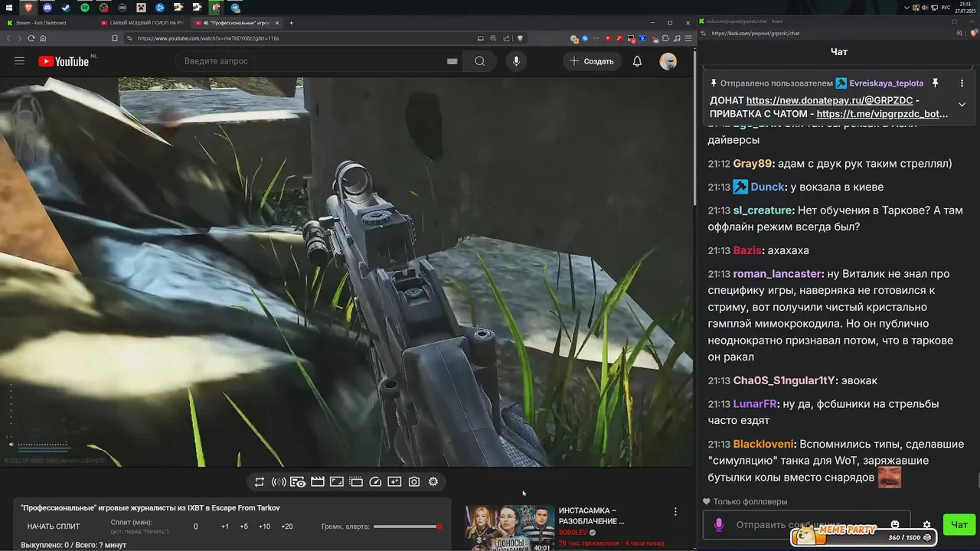Click the Kick chat message input

(x=806, y=525)
